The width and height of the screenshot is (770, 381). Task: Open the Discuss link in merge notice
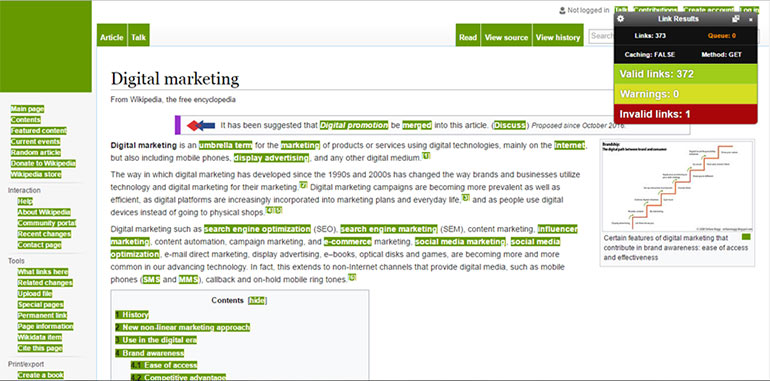click(x=510, y=125)
